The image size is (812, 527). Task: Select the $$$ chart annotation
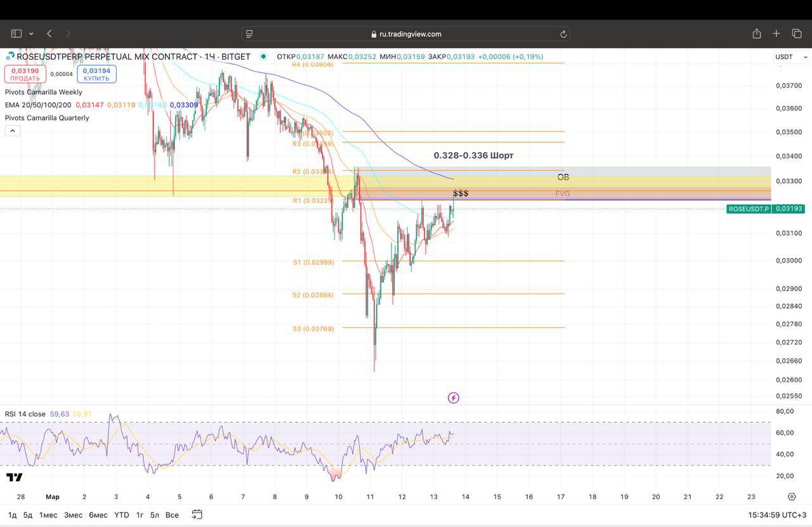pos(461,193)
